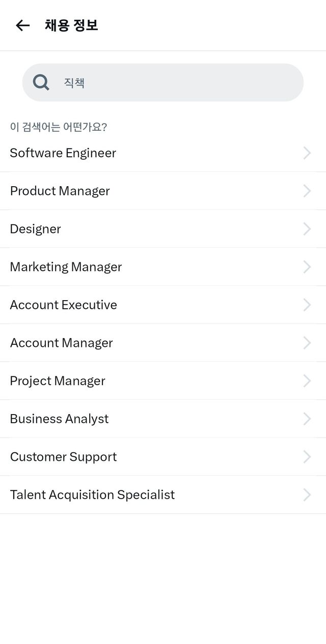Tap the search magnifier icon
This screenshot has width=326, height=644.
41,82
